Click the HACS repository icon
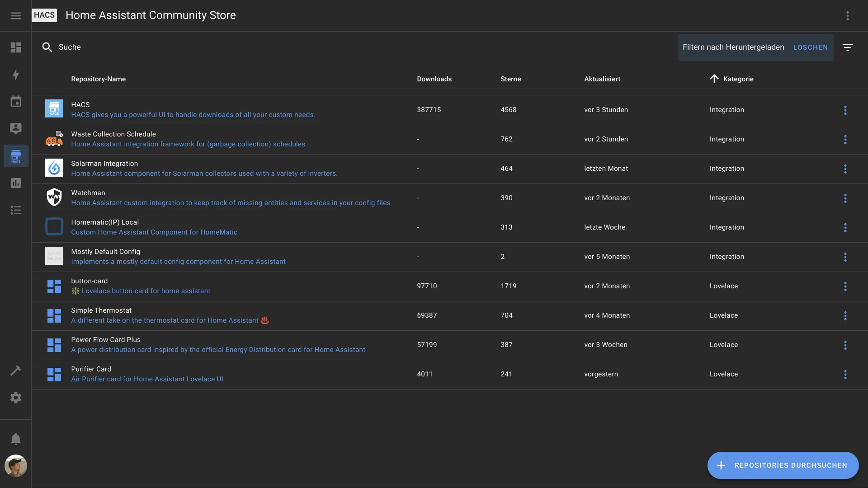The image size is (868, 488). pos(54,109)
